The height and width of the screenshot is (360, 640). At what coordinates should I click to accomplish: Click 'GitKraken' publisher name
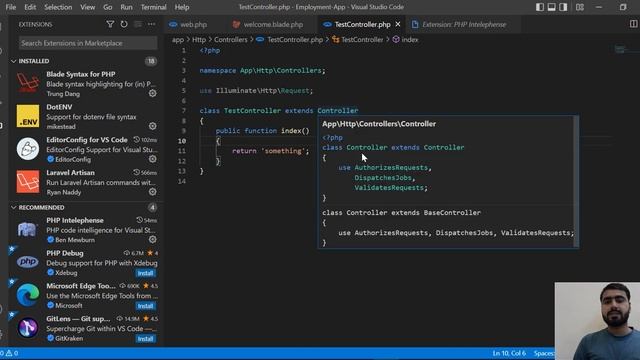tap(69, 338)
